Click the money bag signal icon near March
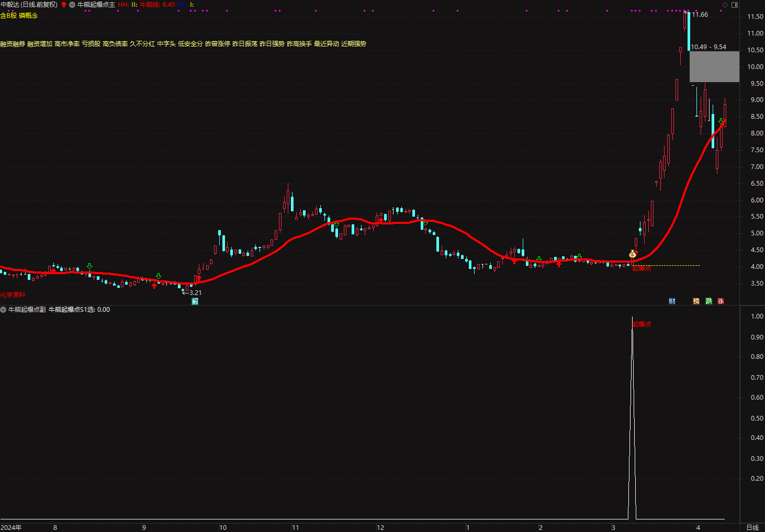The width and height of the screenshot is (765, 532). pyautogui.click(x=633, y=255)
